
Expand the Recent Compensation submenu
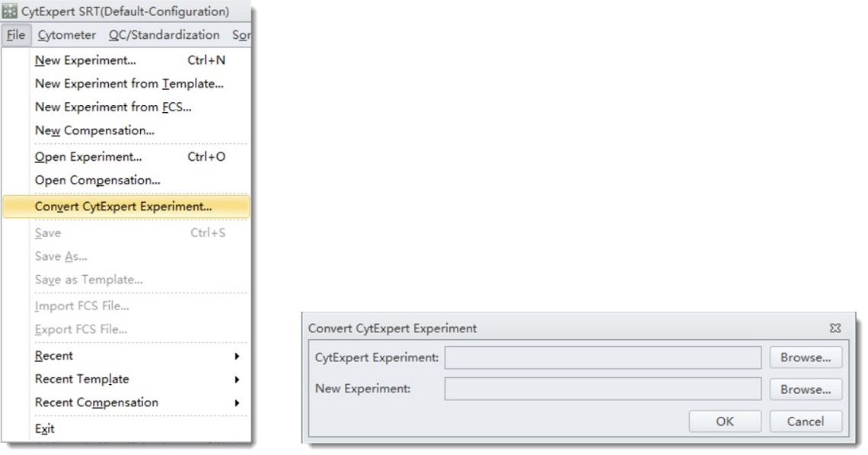[126, 402]
